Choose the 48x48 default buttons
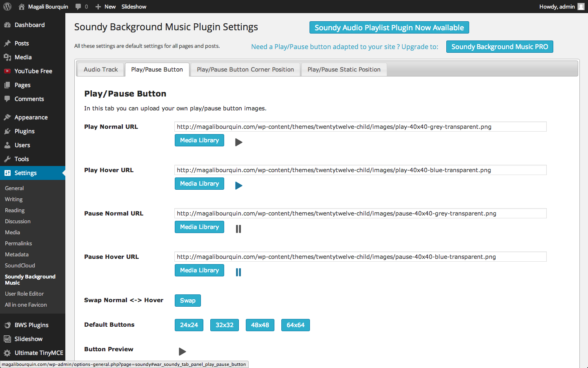588x368 pixels. 260,325
